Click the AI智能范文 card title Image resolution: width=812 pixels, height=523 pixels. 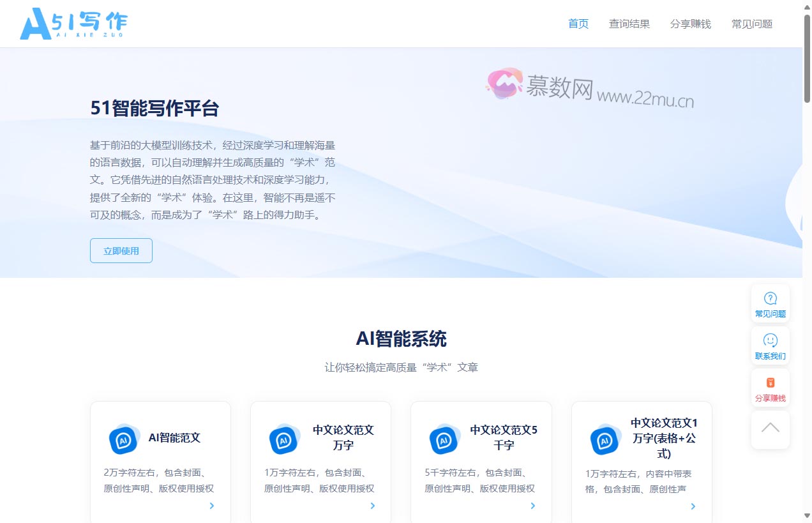pyautogui.click(x=174, y=438)
